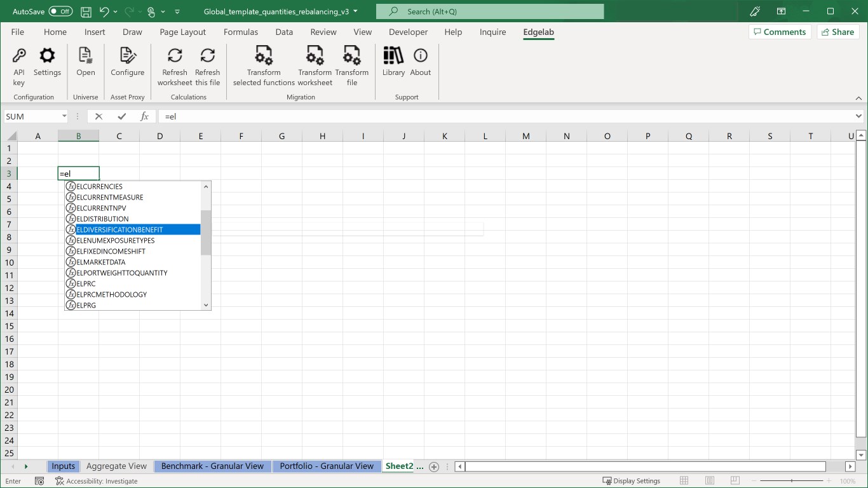Viewport: 868px width, 488px height.
Task: Open the Edgelab Library
Action: click(x=393, y=62)
